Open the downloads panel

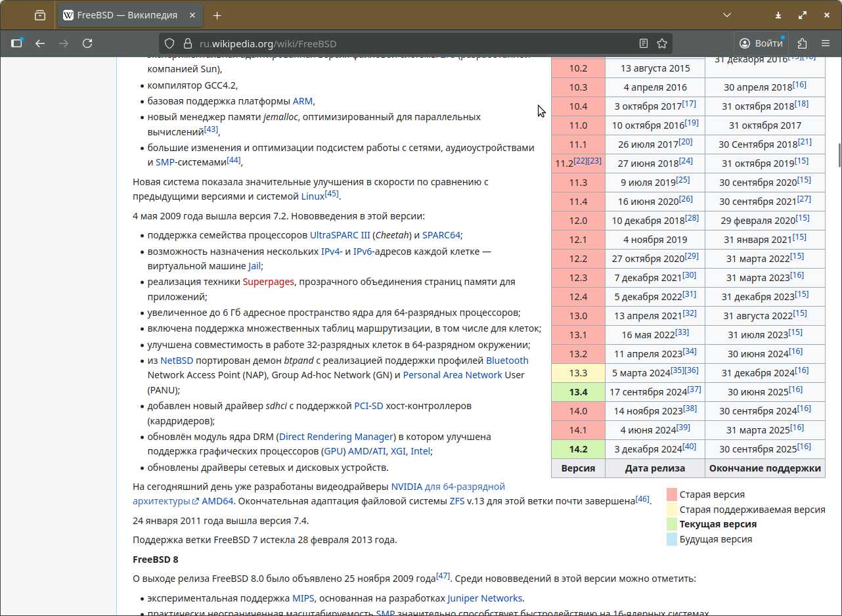tap(778, 15)
